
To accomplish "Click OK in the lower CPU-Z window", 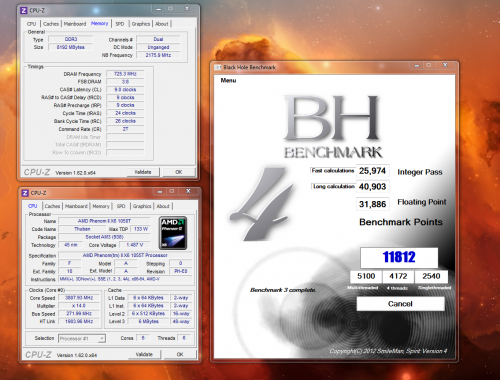I will point(180,354).
